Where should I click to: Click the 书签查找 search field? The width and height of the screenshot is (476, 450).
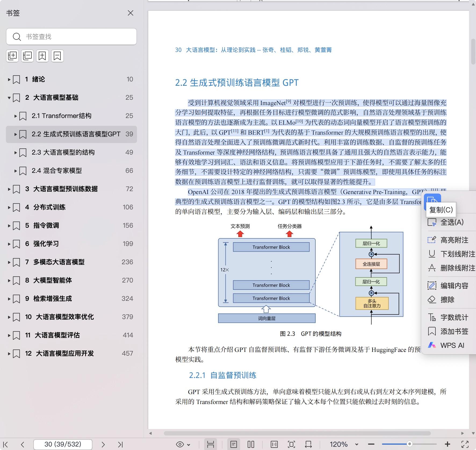[x=78, y=37]
